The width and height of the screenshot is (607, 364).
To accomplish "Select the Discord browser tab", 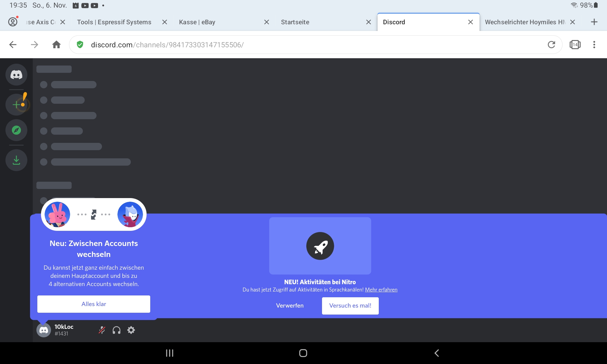I will pyautogui.click(x=394, y=22).
